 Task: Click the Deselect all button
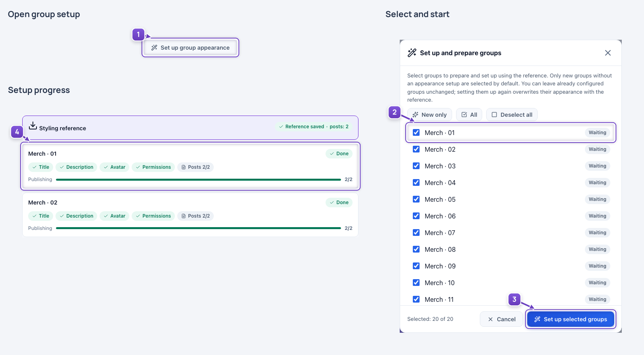512,115
